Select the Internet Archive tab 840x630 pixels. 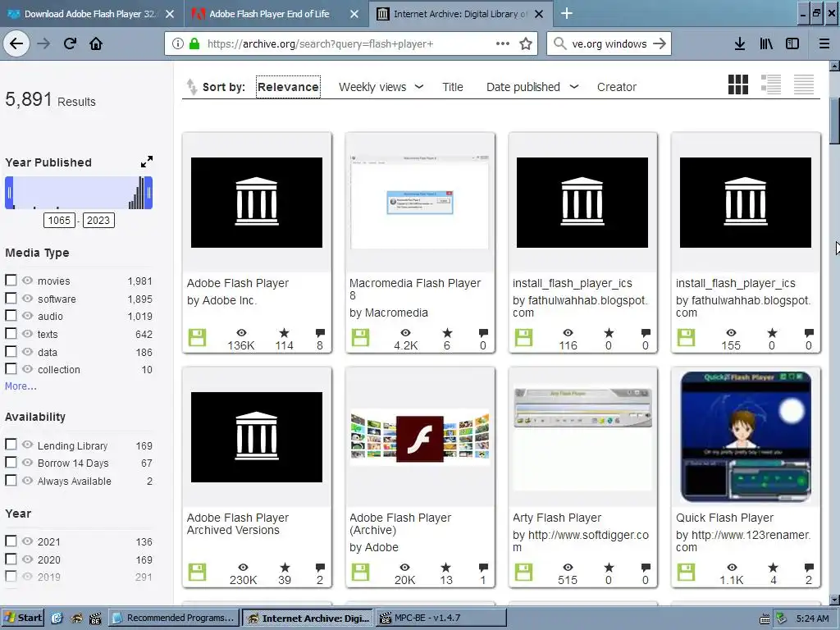tap(459, 14)
